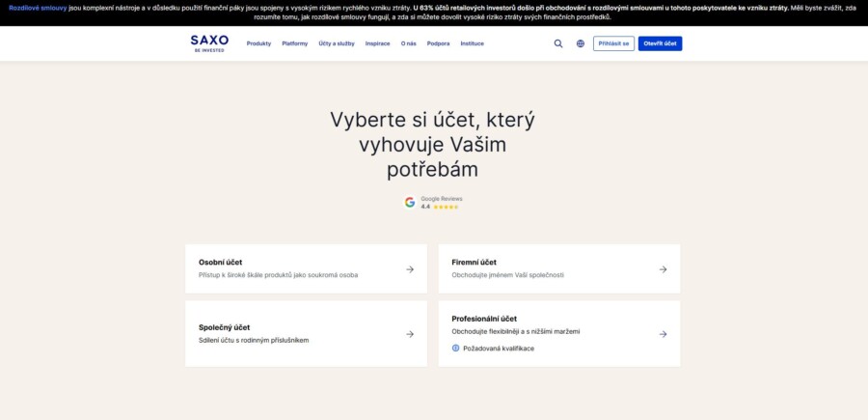Select the Firemní účet title
Viewport: 868px width, 420px height.
coord(474,262)
